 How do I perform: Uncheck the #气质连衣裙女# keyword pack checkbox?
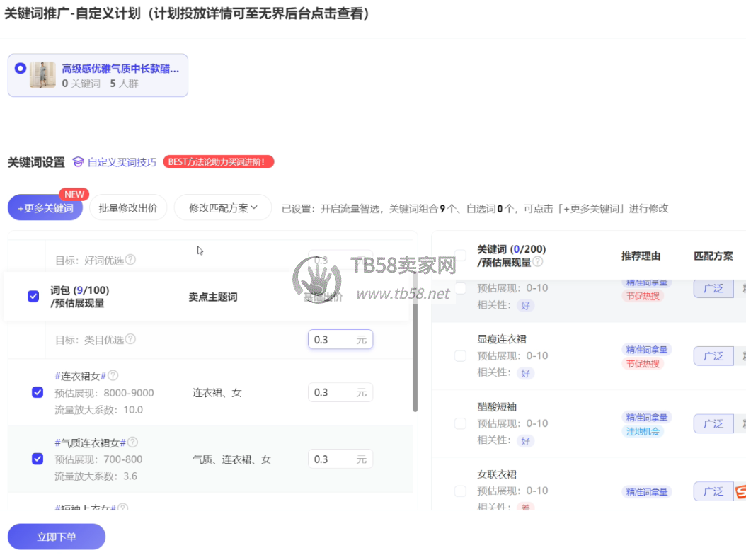click(x=38, y=459)
